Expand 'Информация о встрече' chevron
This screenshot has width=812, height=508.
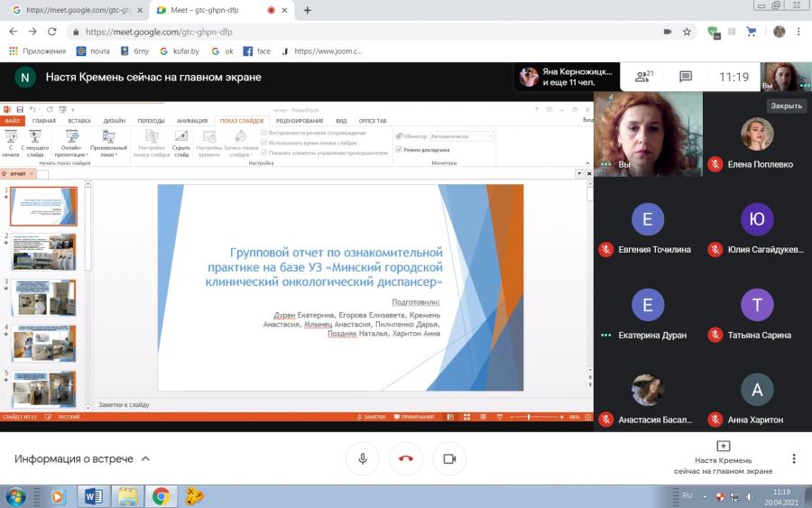145,458
